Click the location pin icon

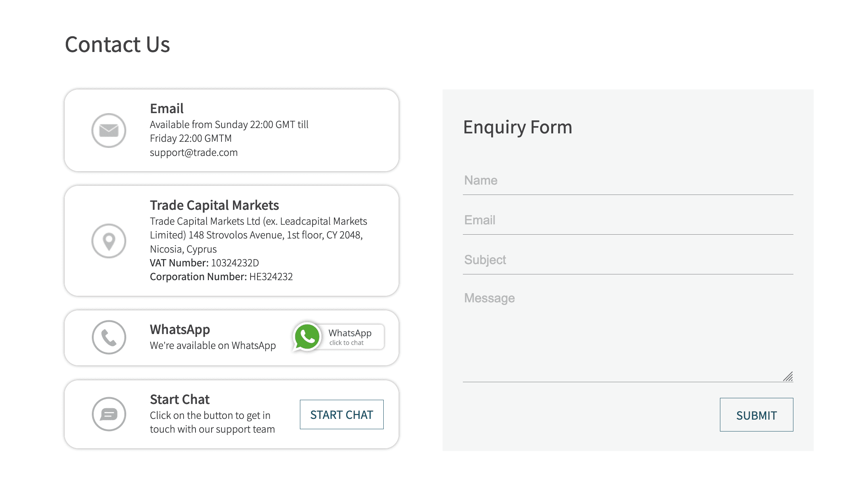(x=109, y=241)
